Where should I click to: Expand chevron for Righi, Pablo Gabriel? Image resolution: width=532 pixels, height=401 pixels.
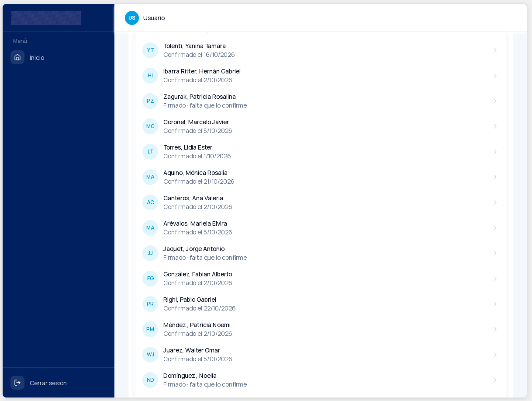495,304
